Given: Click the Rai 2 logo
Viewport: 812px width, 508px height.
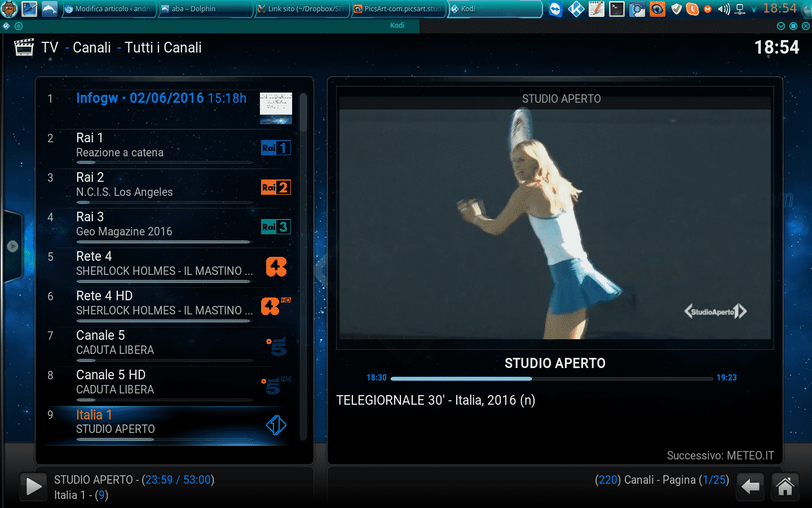Looking at the screenshot, I should click(276, 187).
